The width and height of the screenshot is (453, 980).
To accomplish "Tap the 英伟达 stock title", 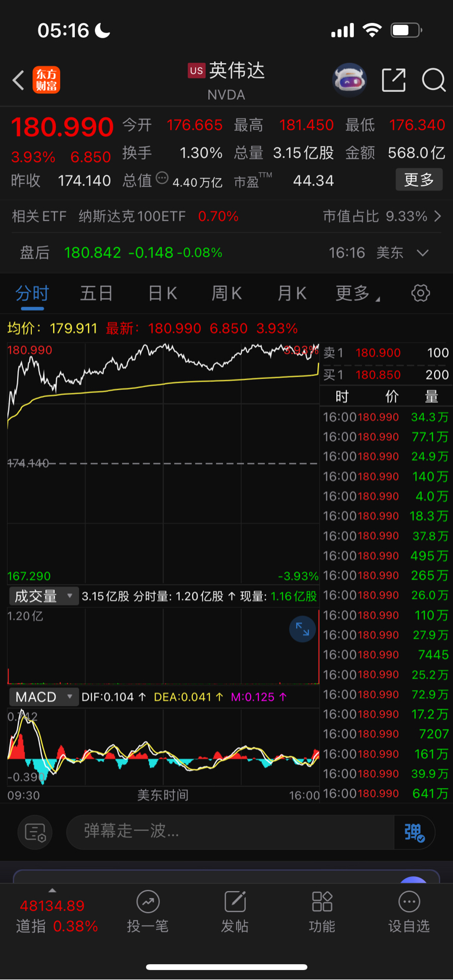I will point(237,71).
